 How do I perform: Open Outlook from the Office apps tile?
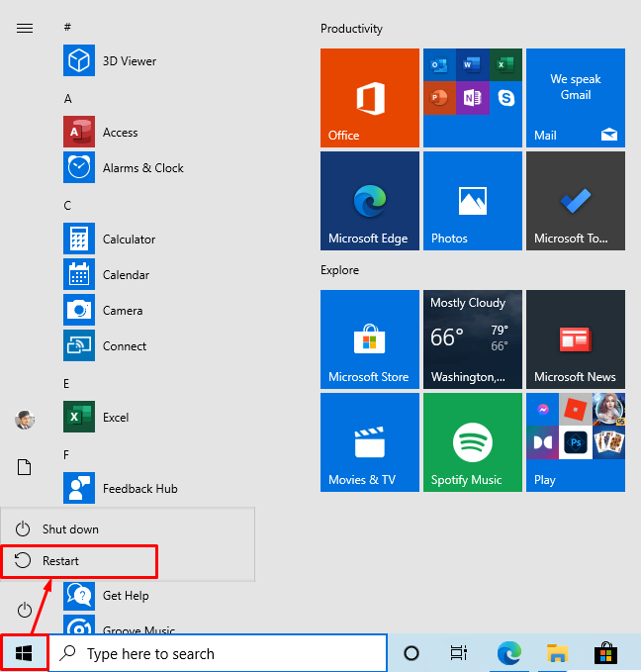(439, 64)
